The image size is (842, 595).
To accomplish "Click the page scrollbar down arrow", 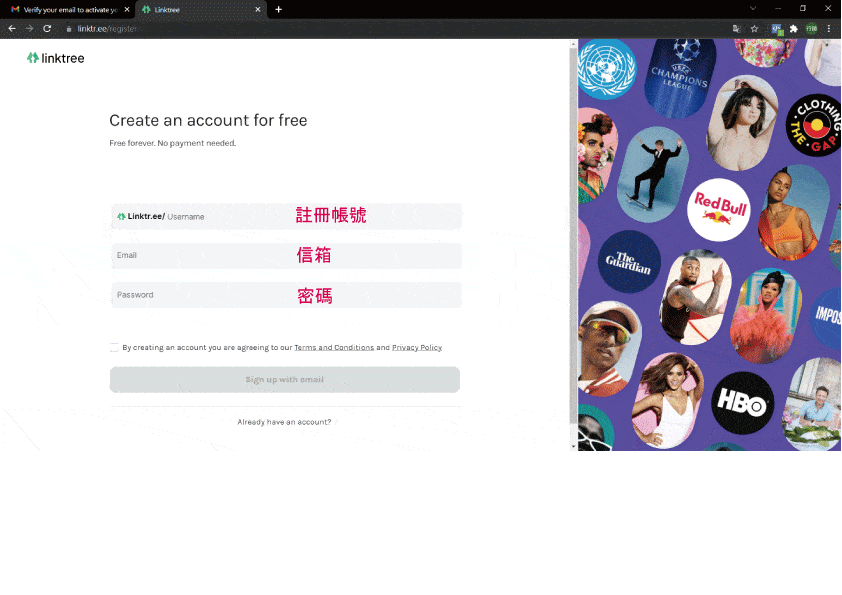I will point(573,446).
